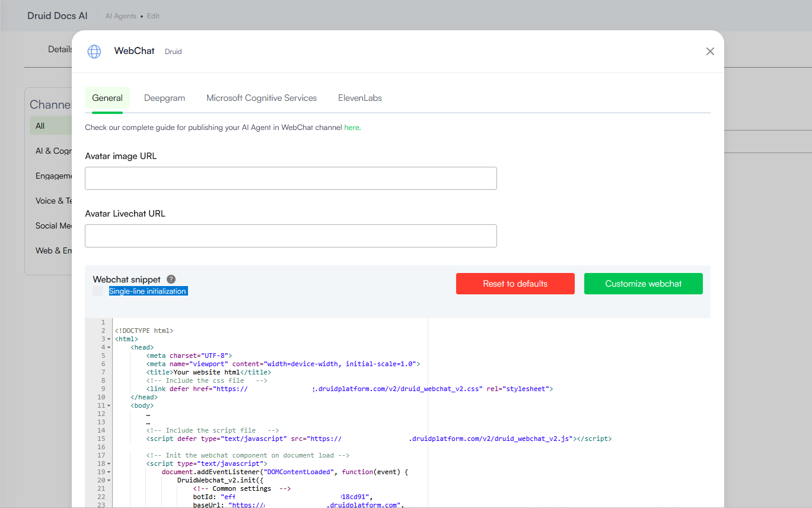Viewport: 812px width, 508px height.
Task: Select the General tab
Action: coord(107,99)
